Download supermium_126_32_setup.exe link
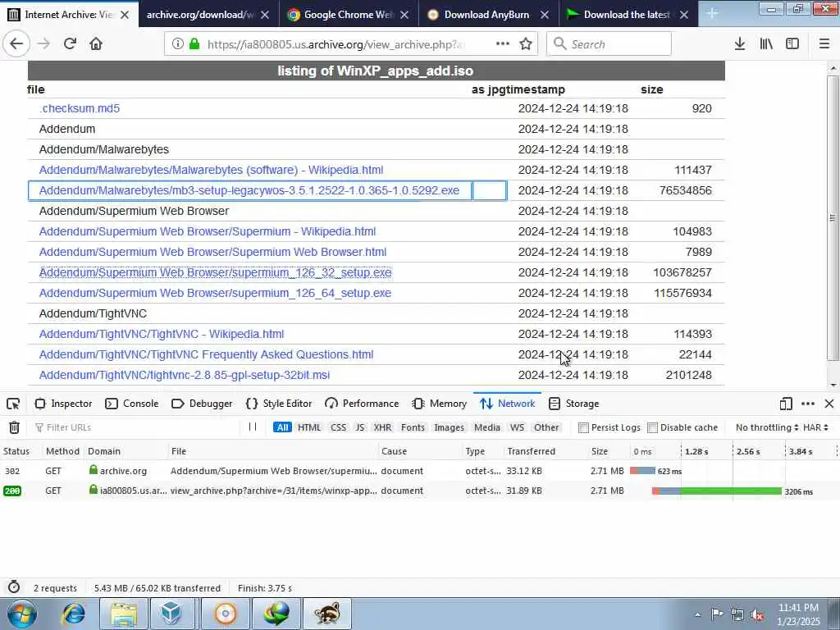The height and width of the screenshot is (630, 840). tap(216, 272)
